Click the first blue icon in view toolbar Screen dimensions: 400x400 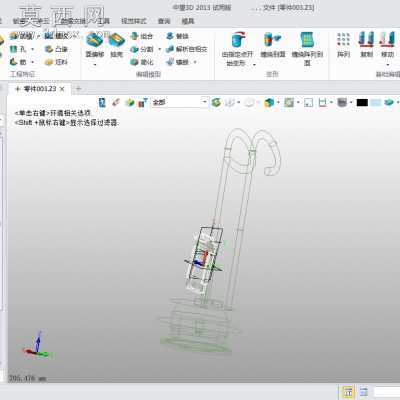pyautogui.click(x=102, y=102)
